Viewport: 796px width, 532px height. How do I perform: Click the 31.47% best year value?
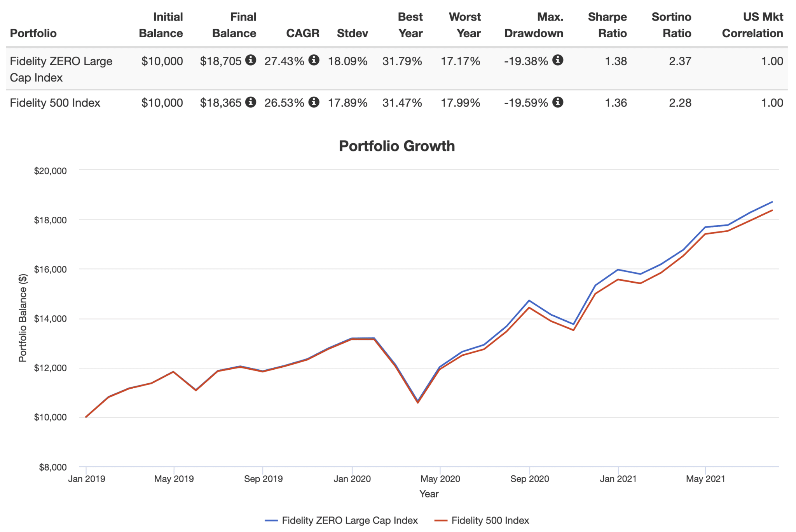(402, 103)
